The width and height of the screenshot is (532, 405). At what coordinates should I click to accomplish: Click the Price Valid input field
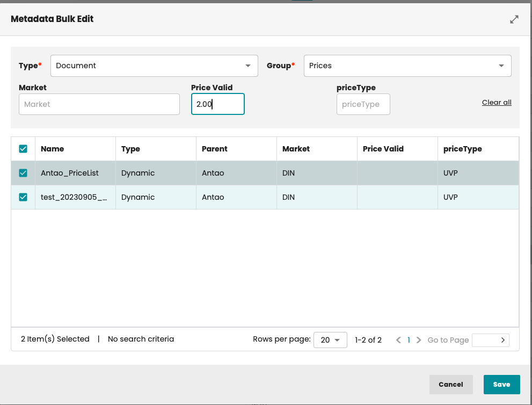(218, 104)
